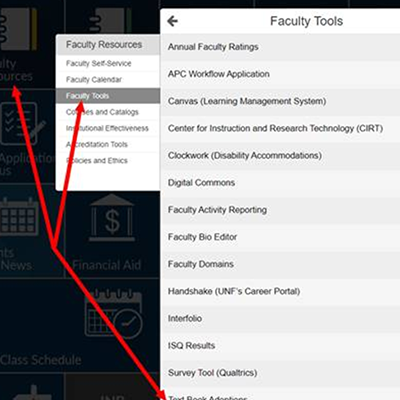Open Accreditation Tools menu item
The height and width of the screenshot is (400, 400).
point(108,144)
